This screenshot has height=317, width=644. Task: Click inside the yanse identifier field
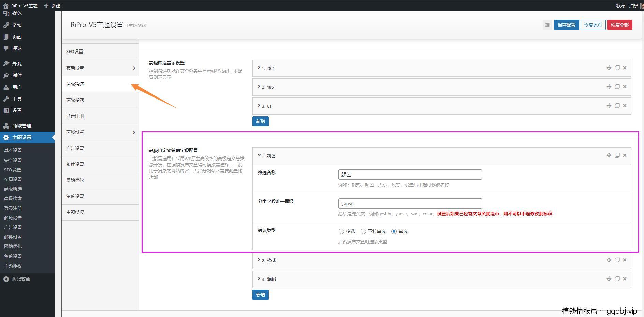[x=409, y=203]
